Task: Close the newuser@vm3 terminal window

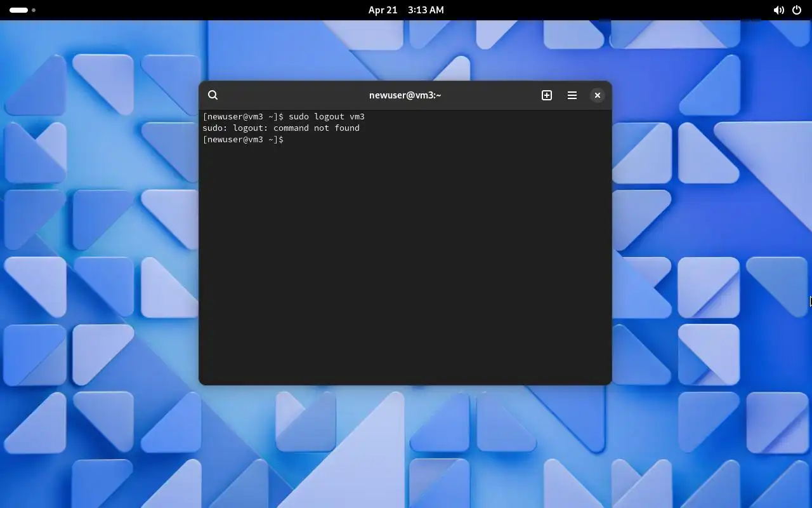Action: tap(598, 95)
